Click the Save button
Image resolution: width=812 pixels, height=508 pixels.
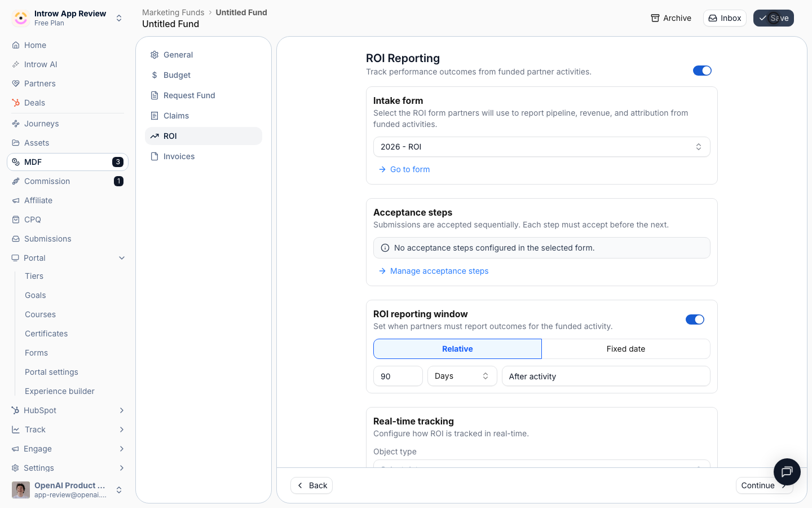pos(774,18)
